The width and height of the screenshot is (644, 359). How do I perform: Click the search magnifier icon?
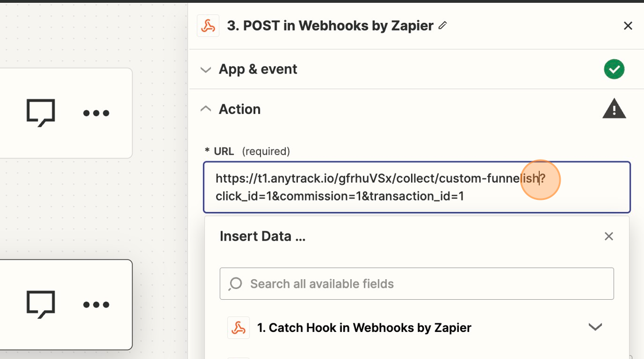click(235, 284)
